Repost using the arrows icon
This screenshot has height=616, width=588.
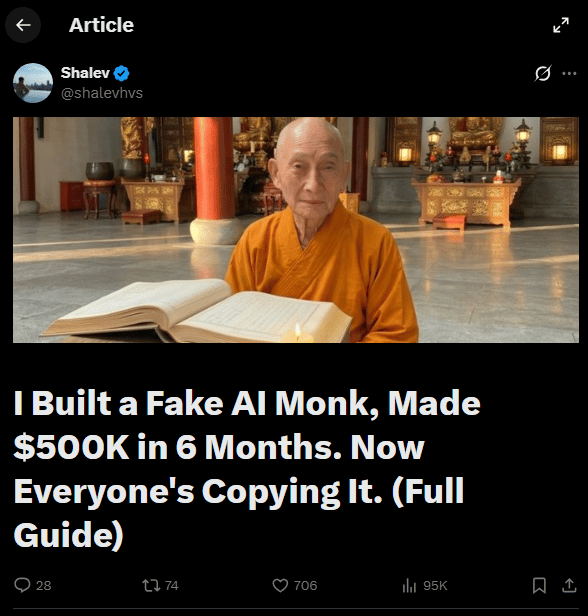click(151, 585)
